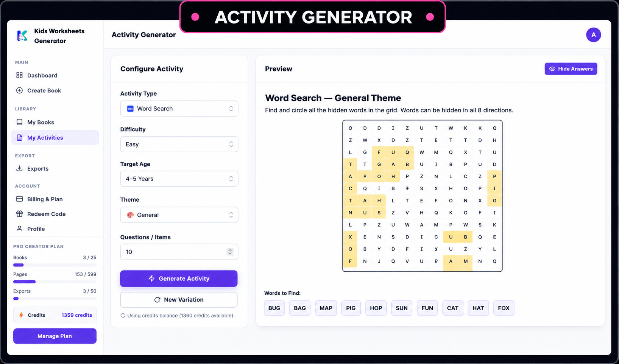Click the Redeem Code gift icon

click(19, 214)
